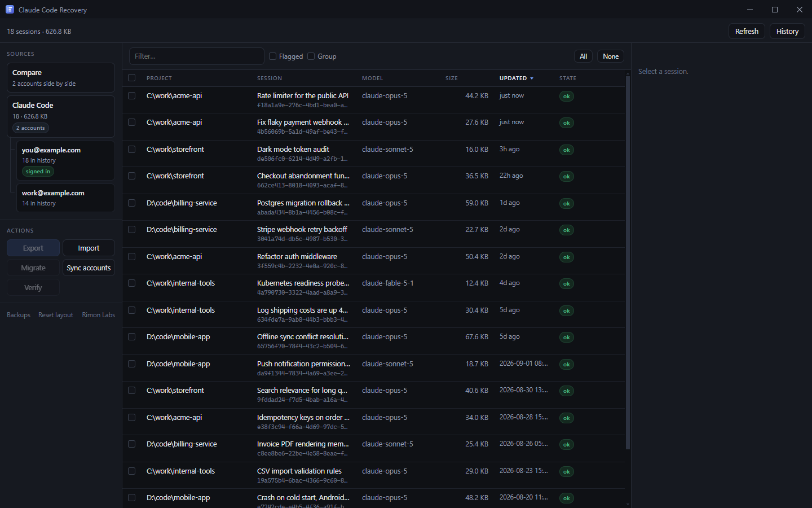Click the ok badge on the Rate limiter row
The height and width of the screenshot is (508, 812).
pos(567,97)
